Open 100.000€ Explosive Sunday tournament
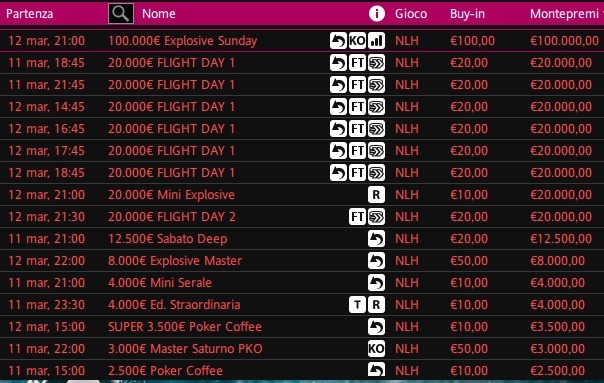Screen dimensions: 604x383 click(183, 41)
